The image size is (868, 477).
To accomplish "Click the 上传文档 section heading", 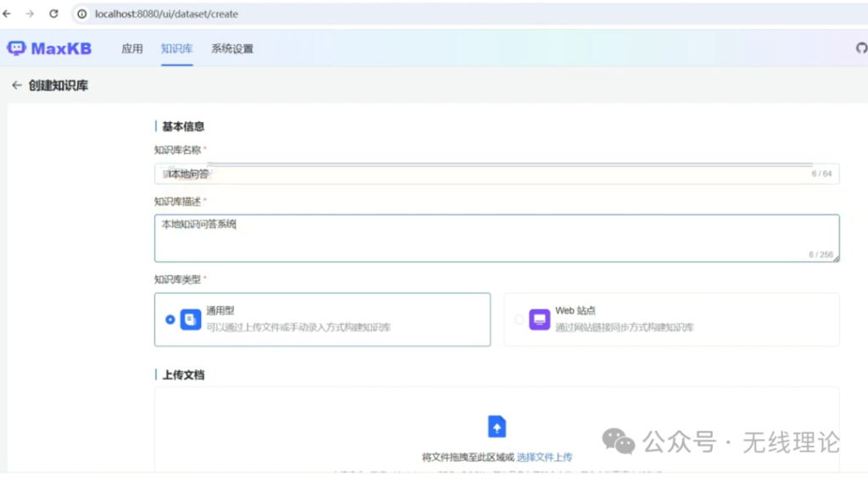I will (183, 374).
